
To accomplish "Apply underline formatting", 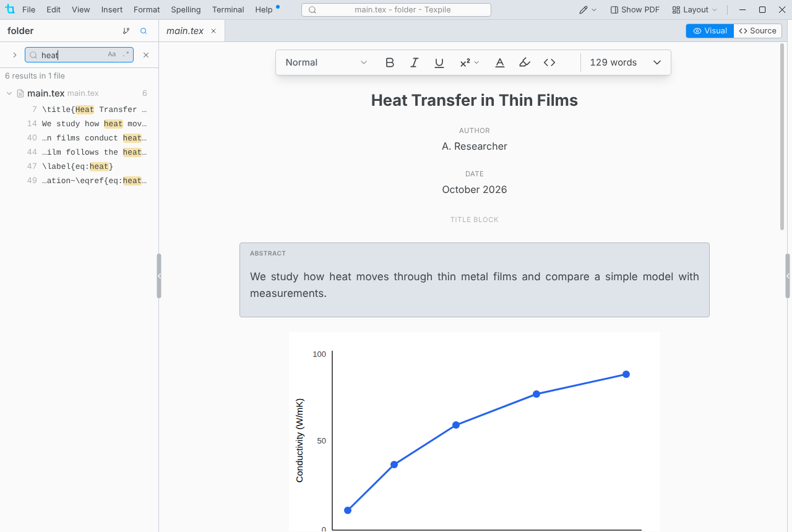I will pyautogui.click(x=439, y=62).
